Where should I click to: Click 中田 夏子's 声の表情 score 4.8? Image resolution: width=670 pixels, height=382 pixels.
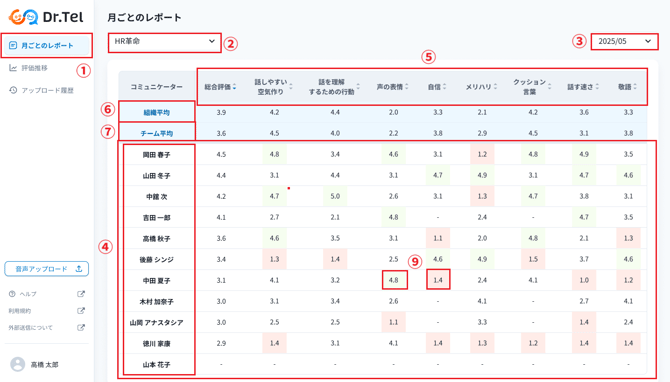(x=394, y=280)
